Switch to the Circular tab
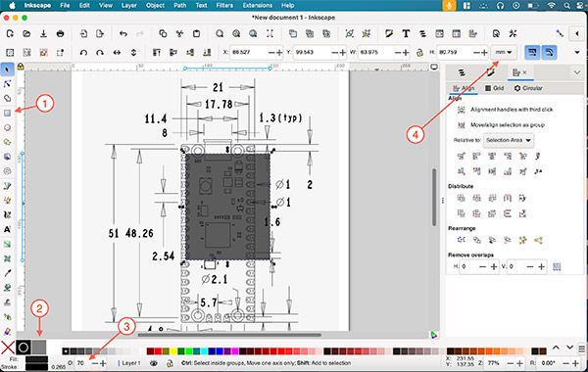This screenshot has width=588, height=372. [528, 88]
